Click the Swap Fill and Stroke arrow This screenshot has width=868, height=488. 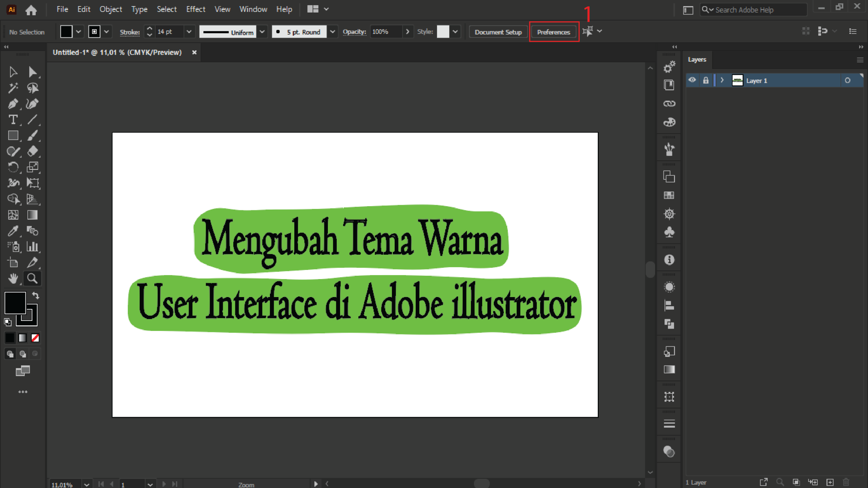(36, 296)
